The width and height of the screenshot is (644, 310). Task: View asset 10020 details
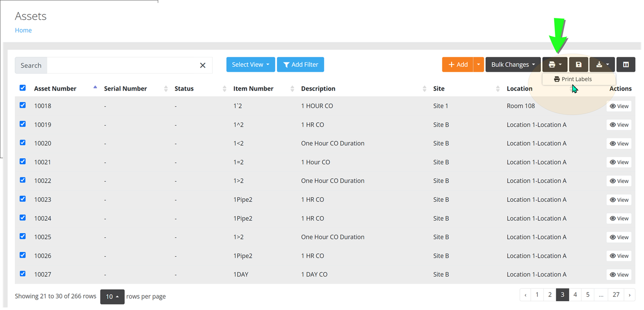pyautogui.click(x=619, y=144)
